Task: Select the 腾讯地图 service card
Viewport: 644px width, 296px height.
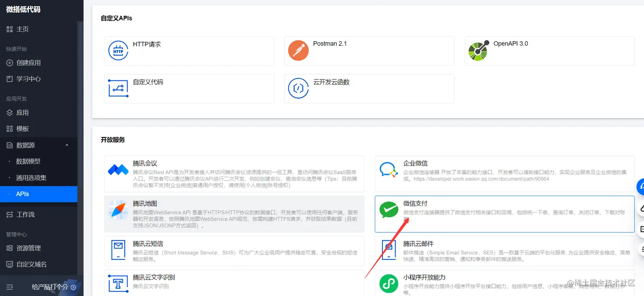Action: click(x=234, y=214)
